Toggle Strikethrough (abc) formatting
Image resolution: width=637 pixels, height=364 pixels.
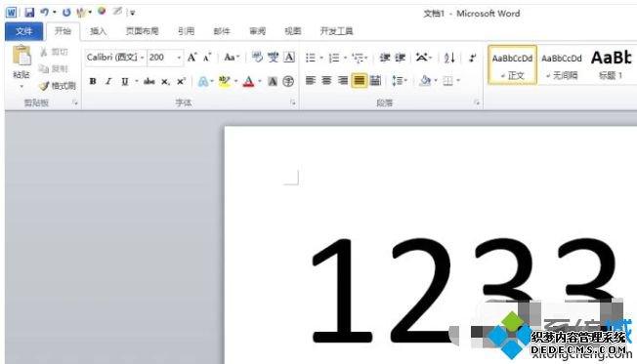coord(149,82)
